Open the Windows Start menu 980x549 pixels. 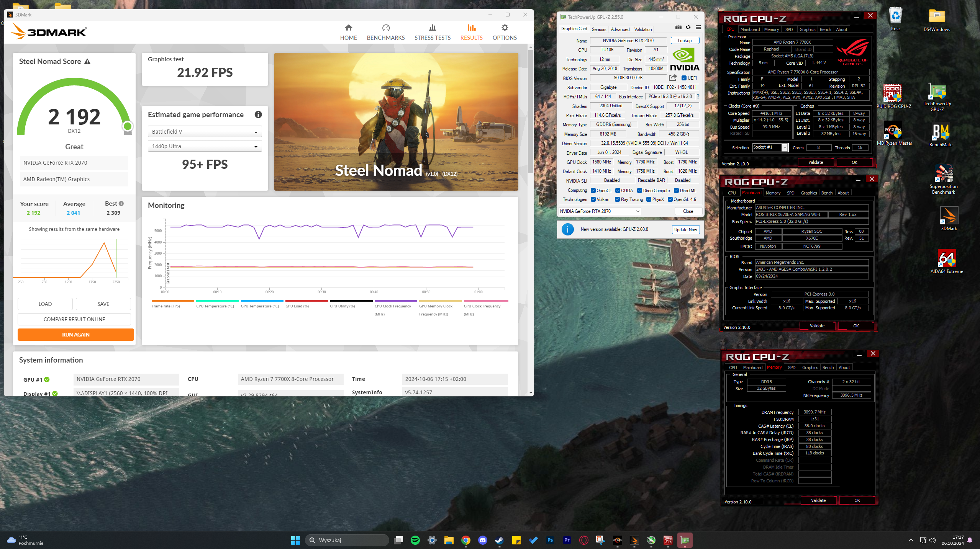point(295,540)
